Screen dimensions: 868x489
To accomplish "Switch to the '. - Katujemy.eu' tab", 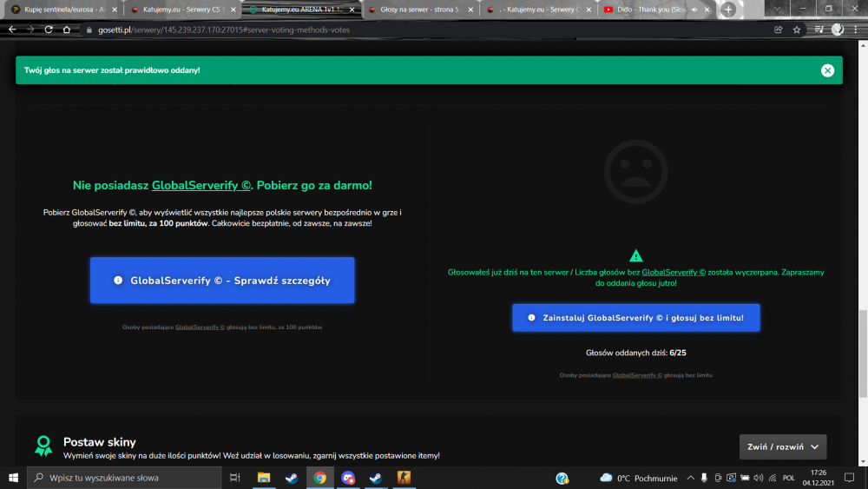I will [537, 10].
